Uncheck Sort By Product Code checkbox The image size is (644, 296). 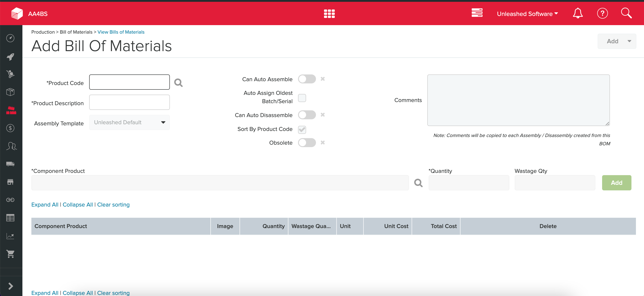click(302, 129)
